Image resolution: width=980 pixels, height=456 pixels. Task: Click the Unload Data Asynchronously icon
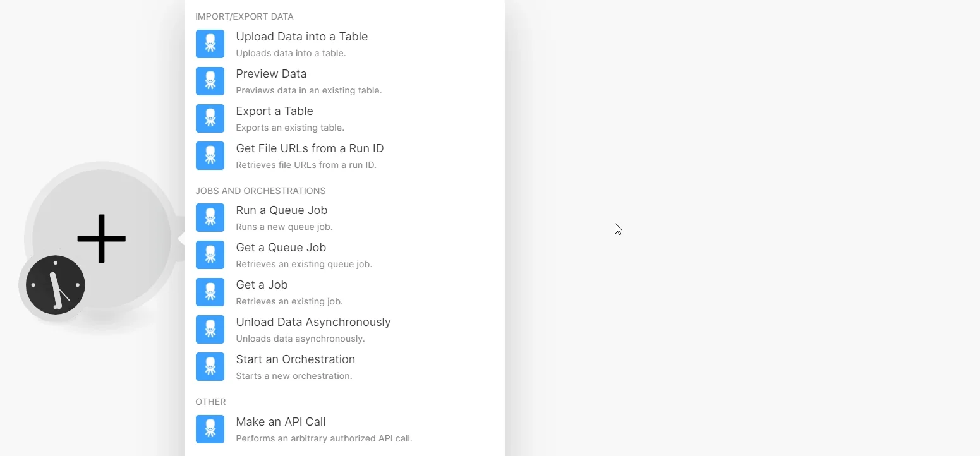pos(210,329)
